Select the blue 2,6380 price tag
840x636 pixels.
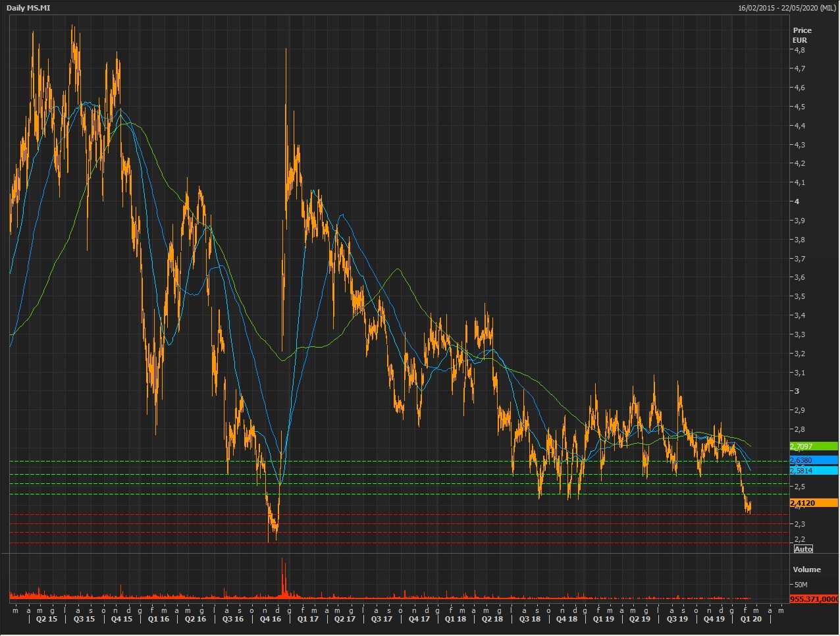[814, 460]
